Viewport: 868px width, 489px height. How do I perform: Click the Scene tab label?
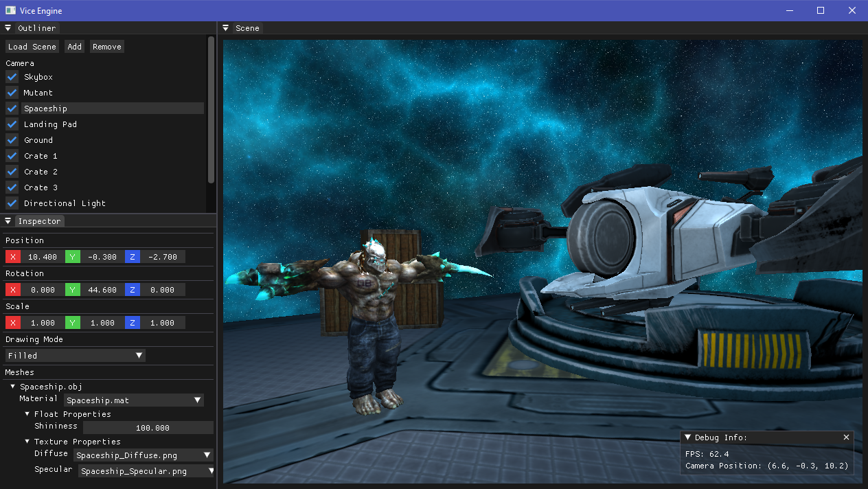(x=247, y=28)
